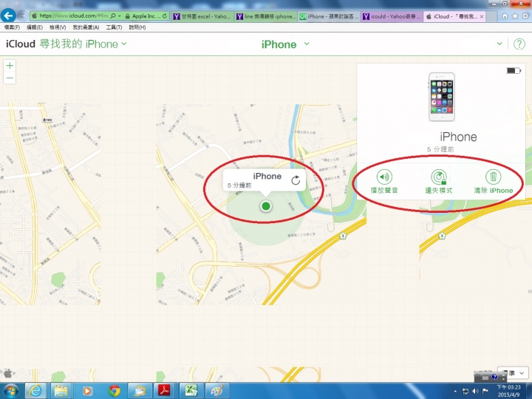
Task: Click the browser back arrow button
Action: pos(8,16)
